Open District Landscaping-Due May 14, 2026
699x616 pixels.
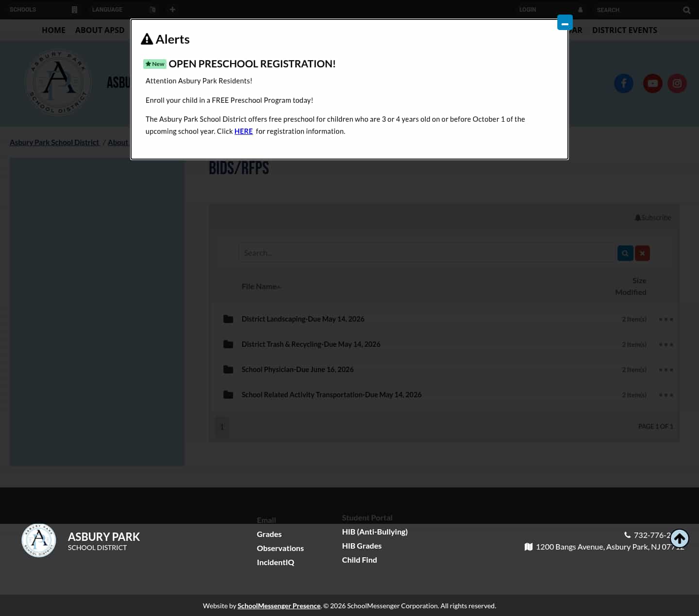tap(303, 319)
